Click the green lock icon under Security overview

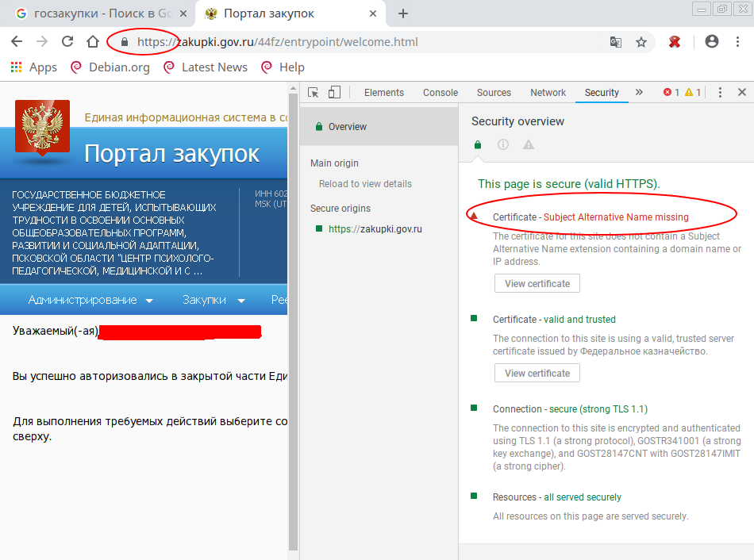click(x=478, y=144)
